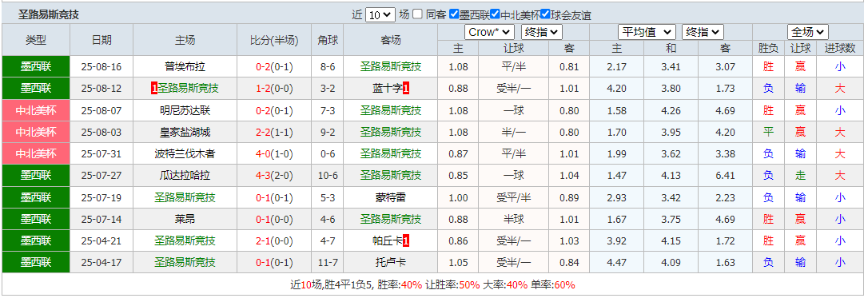Click the 角球 column header

[327, 40]
